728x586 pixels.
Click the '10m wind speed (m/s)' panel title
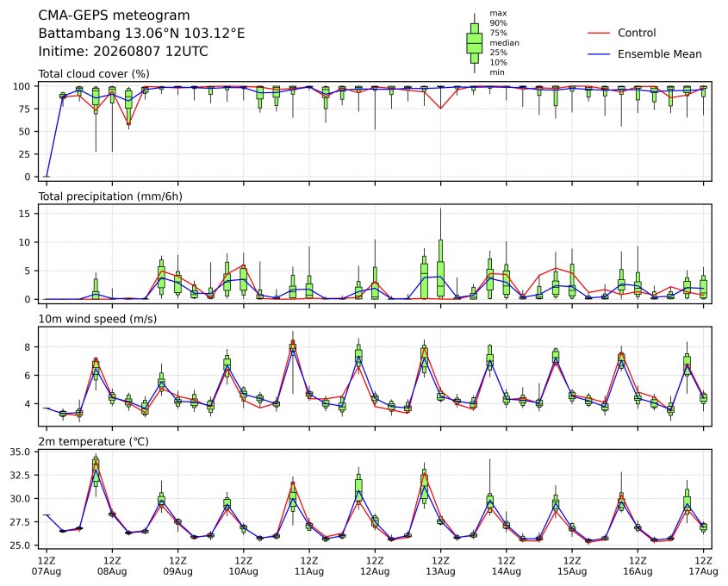97,319
